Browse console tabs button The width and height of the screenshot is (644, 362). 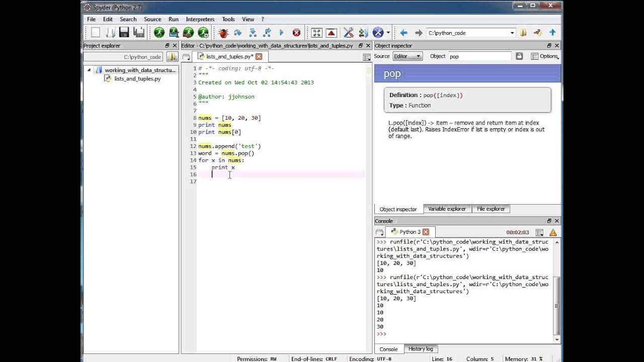coord(379,232)
